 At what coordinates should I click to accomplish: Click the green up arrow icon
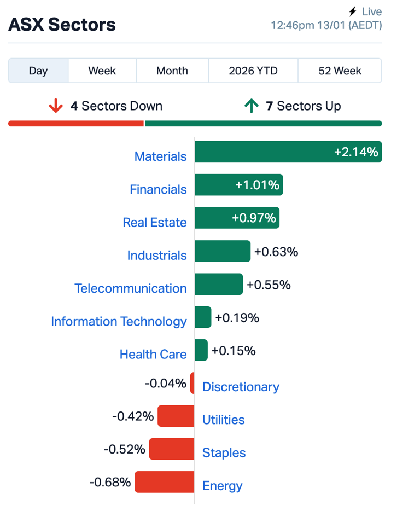251,106
